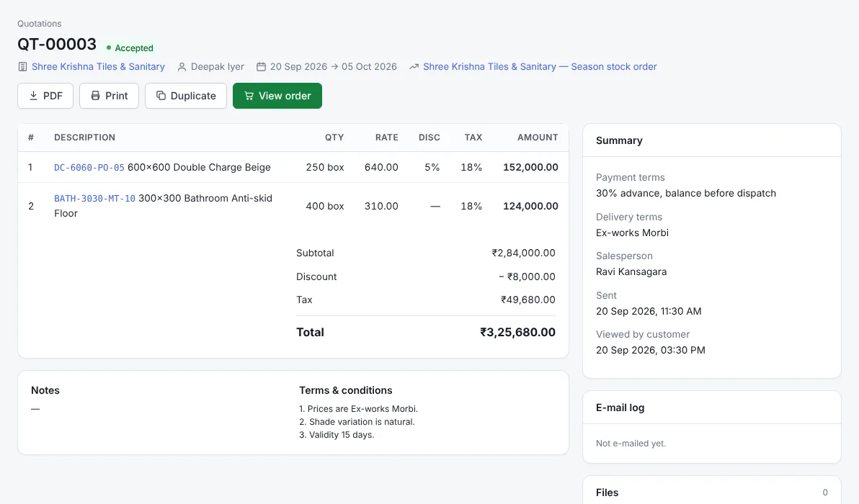859x504 pixels.
Task: Click delivery terms Ex-works Morbi in Summary
Action: tap(632, 233)
